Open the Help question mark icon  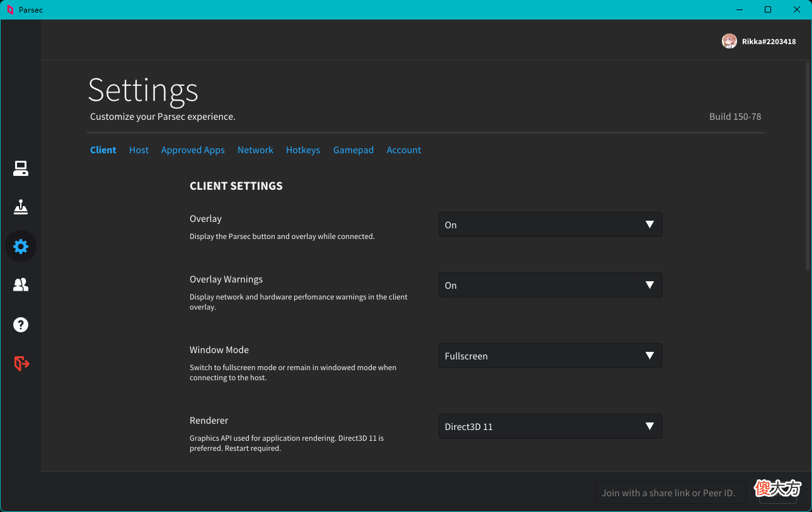[21, 325]
